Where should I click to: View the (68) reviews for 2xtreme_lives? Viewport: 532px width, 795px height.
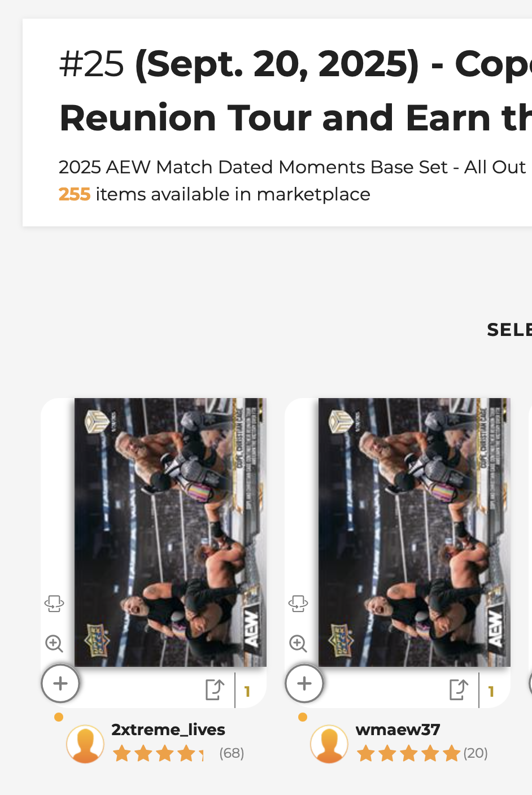232,753
